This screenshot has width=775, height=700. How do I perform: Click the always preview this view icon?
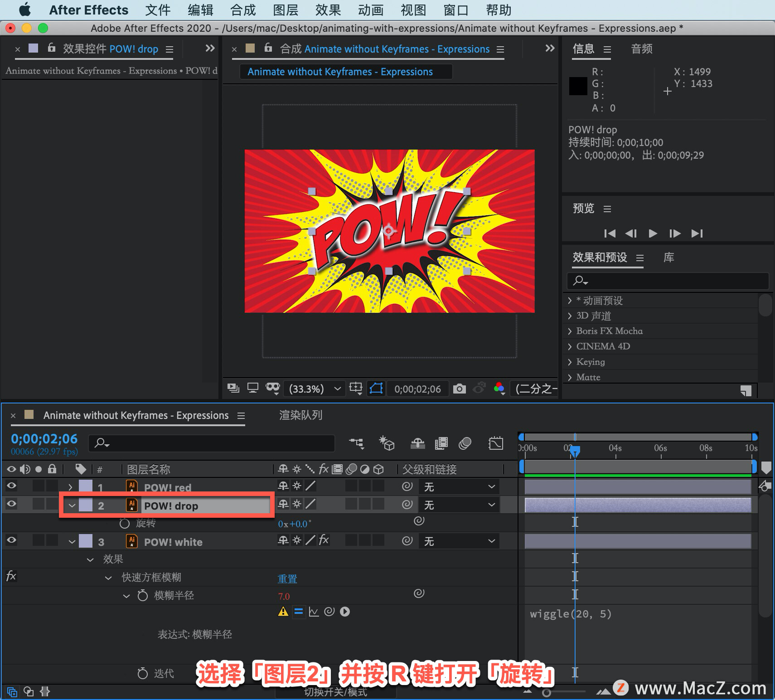[x=233, y=388]
